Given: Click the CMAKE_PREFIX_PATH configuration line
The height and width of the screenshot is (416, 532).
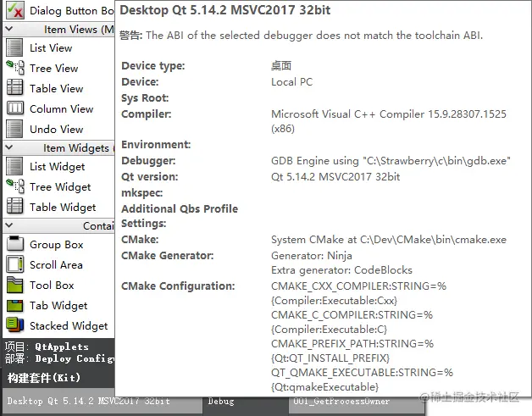Looking at the screenshot, I should point(352,351).
